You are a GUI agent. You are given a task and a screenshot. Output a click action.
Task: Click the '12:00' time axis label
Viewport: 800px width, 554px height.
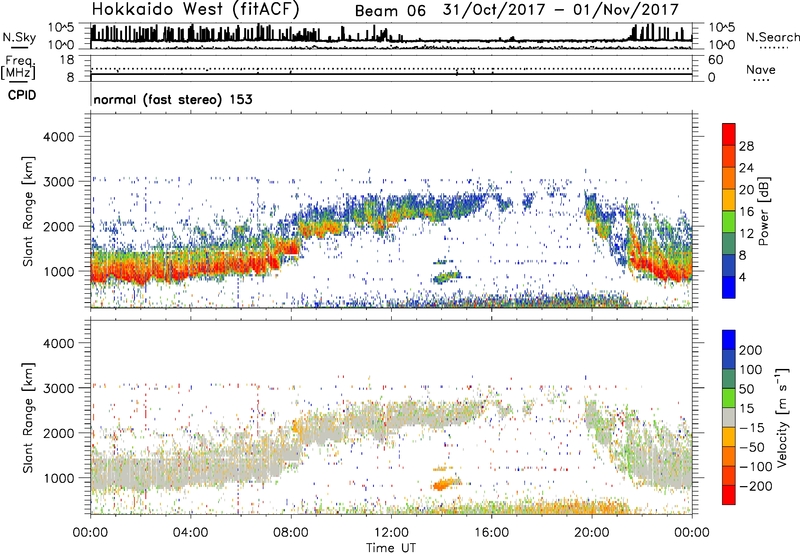point(391,533)
